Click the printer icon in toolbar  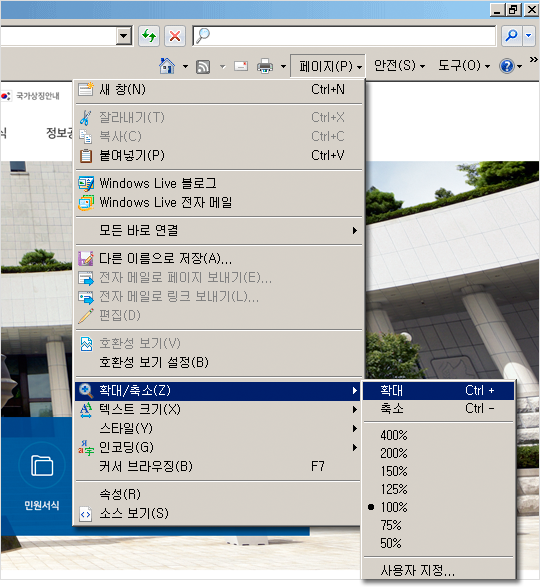click(x=265, y=66)
